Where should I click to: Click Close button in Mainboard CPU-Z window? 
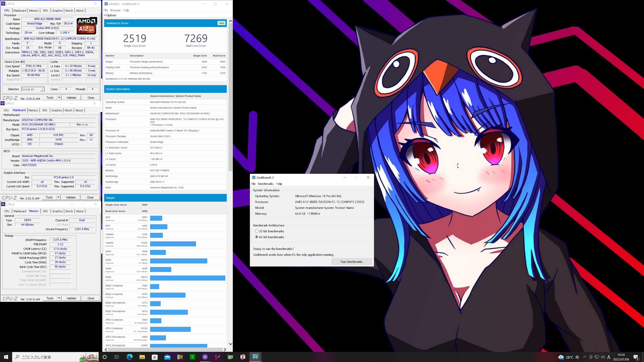pyautogui.click(x=90, y=197)
